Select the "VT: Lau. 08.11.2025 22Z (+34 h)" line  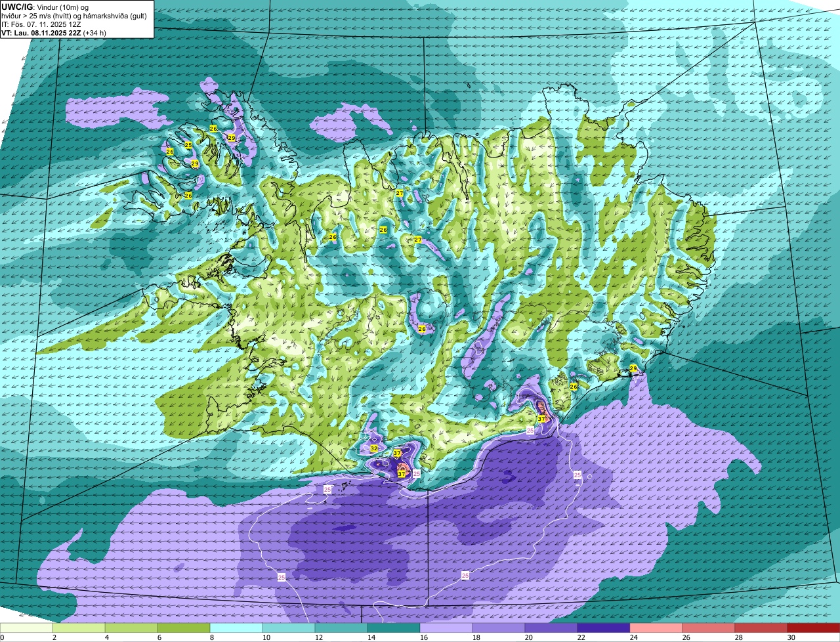(x=54, y=32)
